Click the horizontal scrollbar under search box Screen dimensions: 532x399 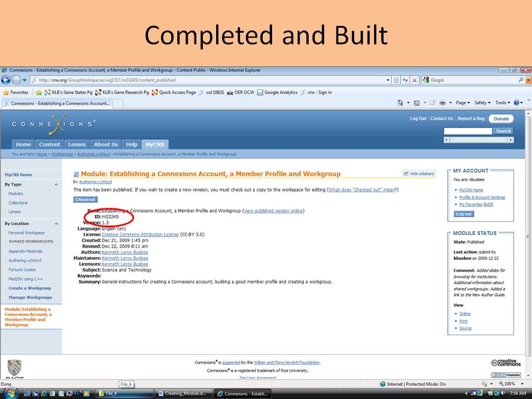[479, 140]
